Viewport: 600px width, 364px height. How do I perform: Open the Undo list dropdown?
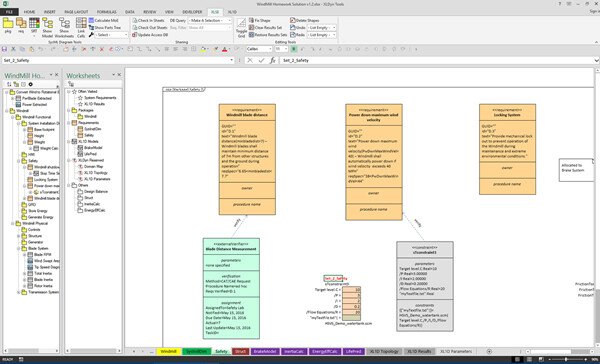322,28
